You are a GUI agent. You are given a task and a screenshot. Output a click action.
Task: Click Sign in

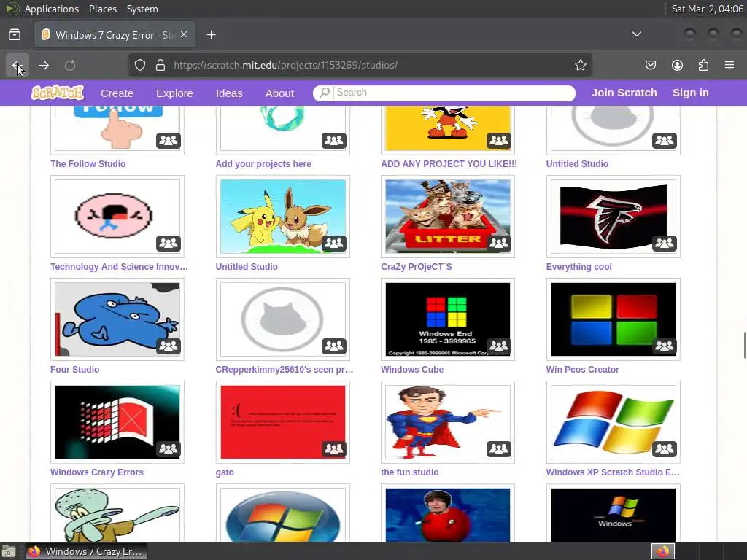click(690, 93)
